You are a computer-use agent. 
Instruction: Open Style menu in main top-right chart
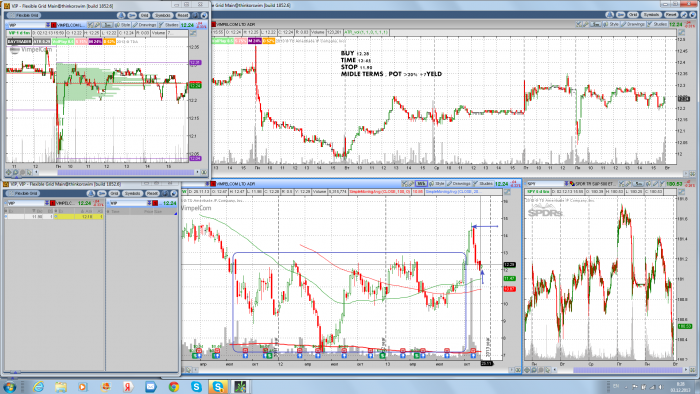pyautogui.click(x=611, y=24)
